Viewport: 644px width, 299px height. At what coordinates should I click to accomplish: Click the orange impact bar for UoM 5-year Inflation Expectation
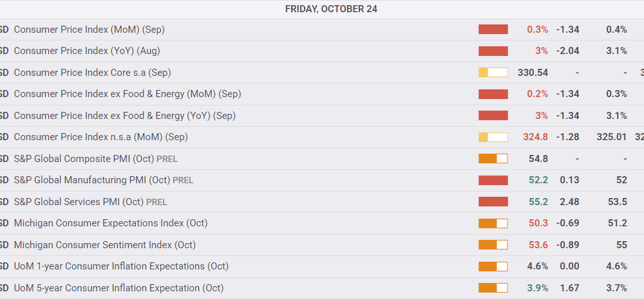493,288
